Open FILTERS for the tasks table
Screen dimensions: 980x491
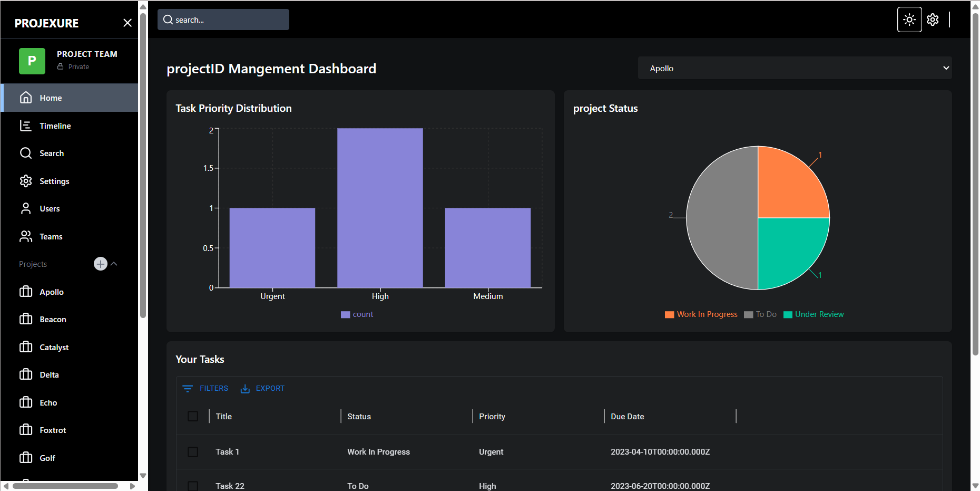click(x=205, y=388)
